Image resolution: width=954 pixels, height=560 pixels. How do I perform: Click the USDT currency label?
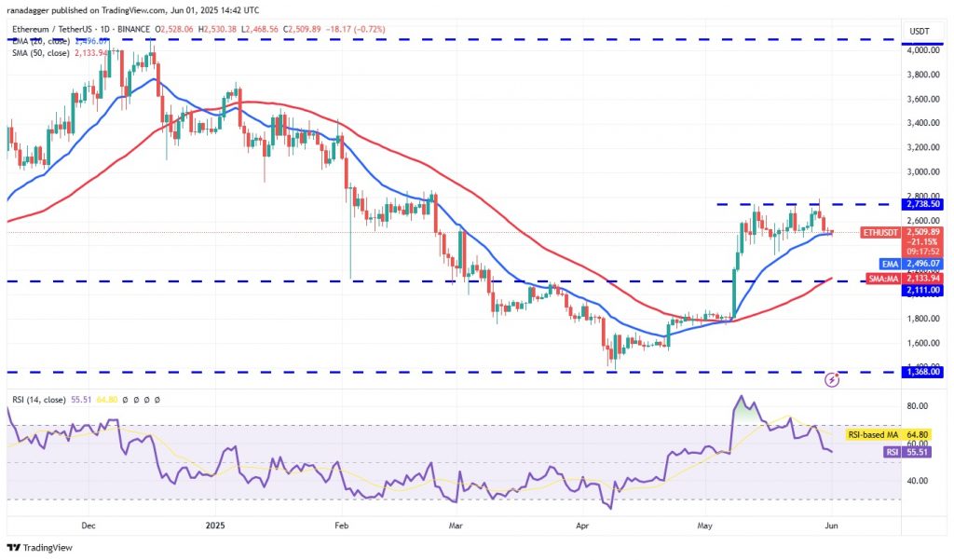tap(920, 32)
